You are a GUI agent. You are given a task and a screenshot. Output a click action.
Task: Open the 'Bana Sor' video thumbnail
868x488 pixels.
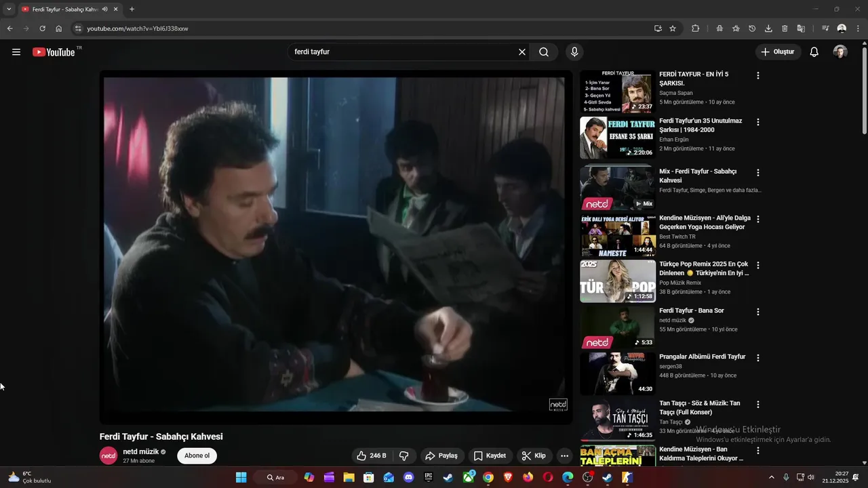[617, 327]
